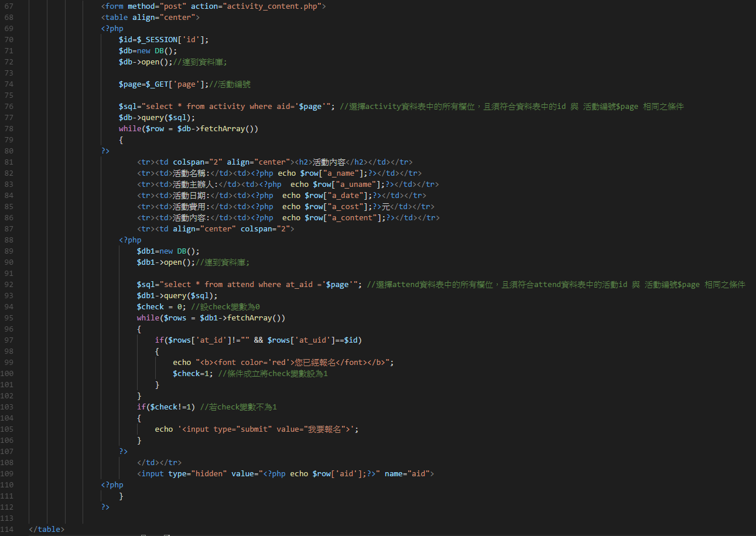Click the $db1=new DB() statement
Screen dimensions: 756x536
[x=168, y=251]
